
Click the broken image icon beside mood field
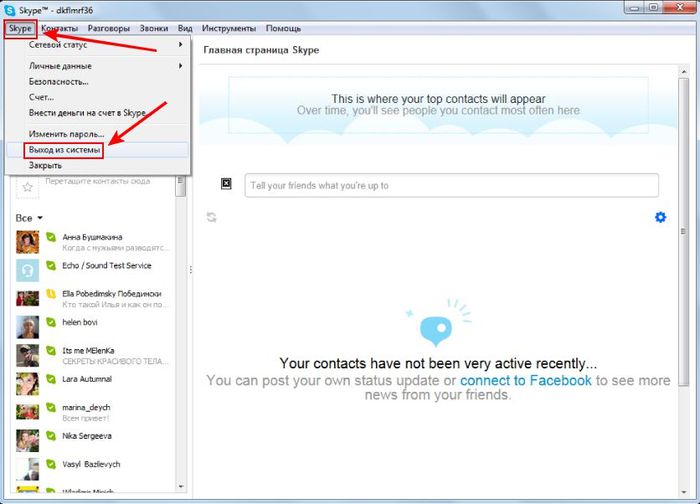[x=226, y=183]
